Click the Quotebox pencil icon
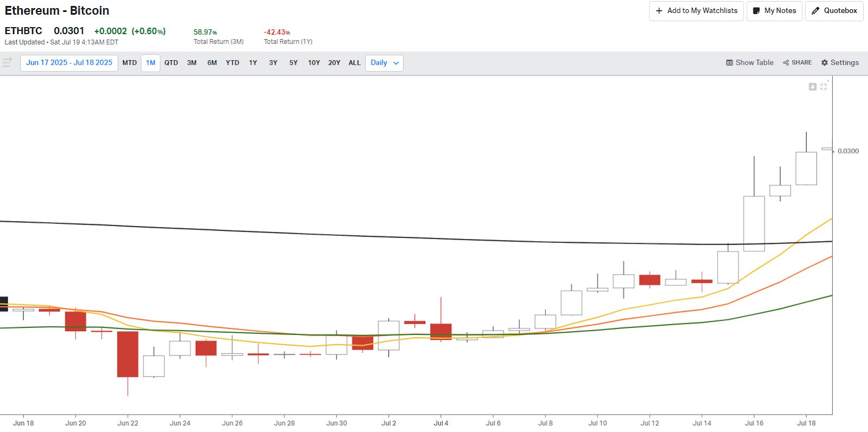This screenshot has width=868, height=432. pos(815,11)
